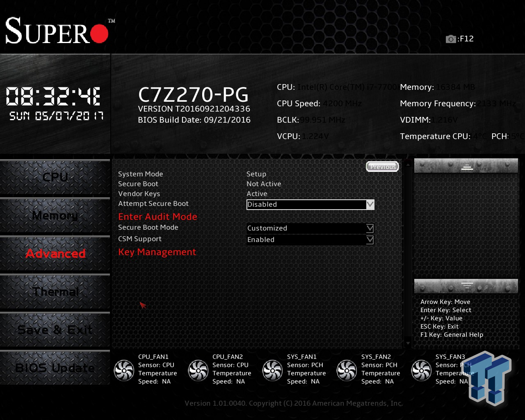The width and height of the screenshot is (525, 420).
Task: Click the Previous button
Action: pyautogui.click(x=382, y=167)
